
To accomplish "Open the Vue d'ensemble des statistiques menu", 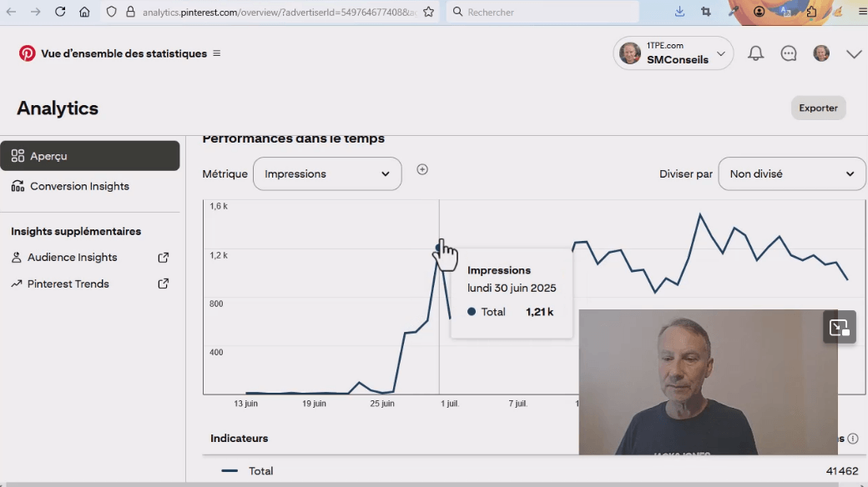I will pyautogui.click(x=216, y=53).
